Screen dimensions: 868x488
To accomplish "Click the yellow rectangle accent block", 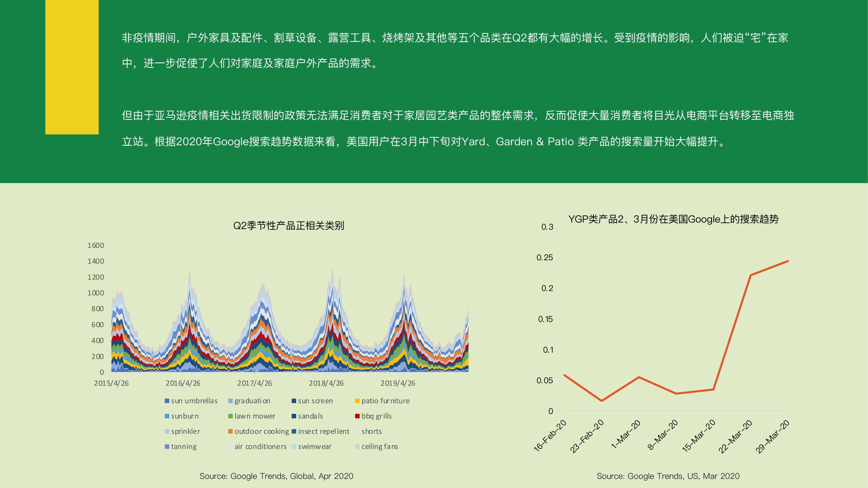I will (x=72, y=67).
